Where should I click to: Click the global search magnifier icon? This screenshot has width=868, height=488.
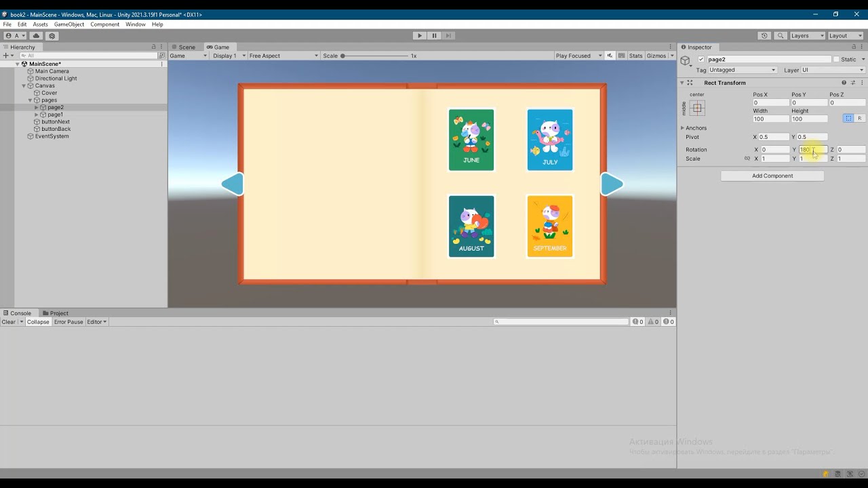(x=781, y=35)
